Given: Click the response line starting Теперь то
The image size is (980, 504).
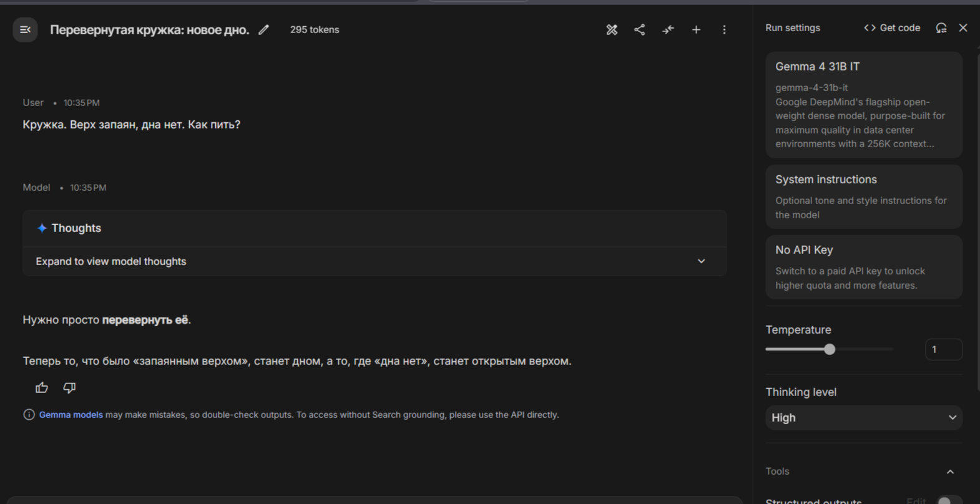Looking at the screenshot, I should click(297, 361).
